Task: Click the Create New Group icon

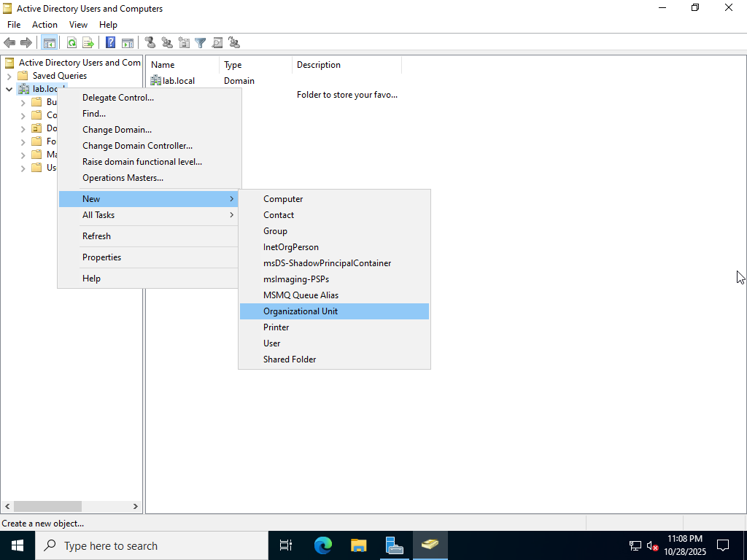Action: click(x=167, y=42)
